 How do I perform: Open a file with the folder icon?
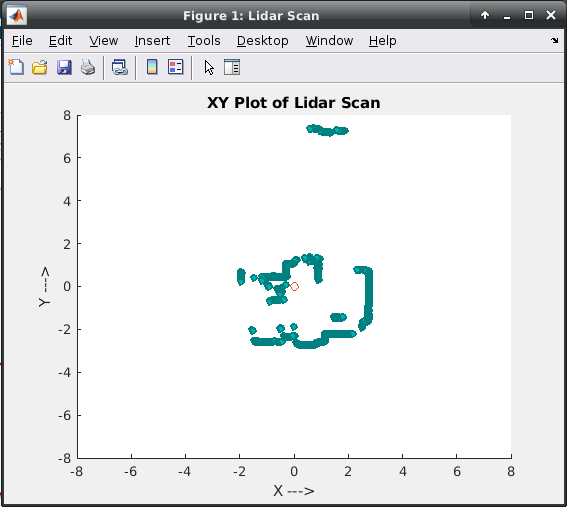[40, 67]
